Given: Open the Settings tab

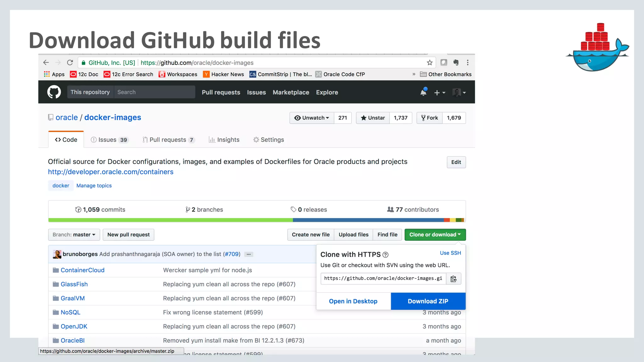Looking at the screenshot, I should [269, 140].
